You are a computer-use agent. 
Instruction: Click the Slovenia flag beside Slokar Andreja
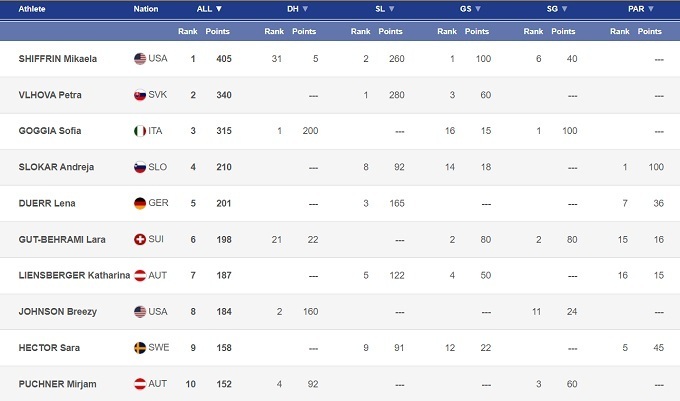coord(140,167)
